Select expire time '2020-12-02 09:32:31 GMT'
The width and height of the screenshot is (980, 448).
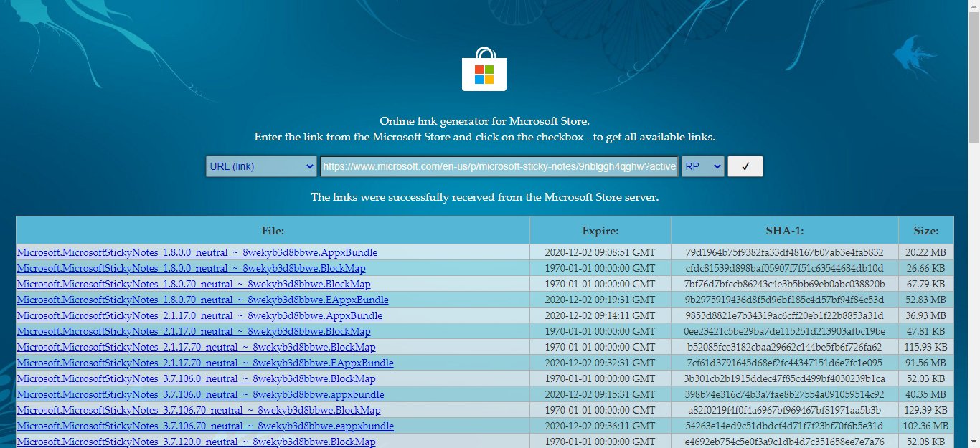600,363
